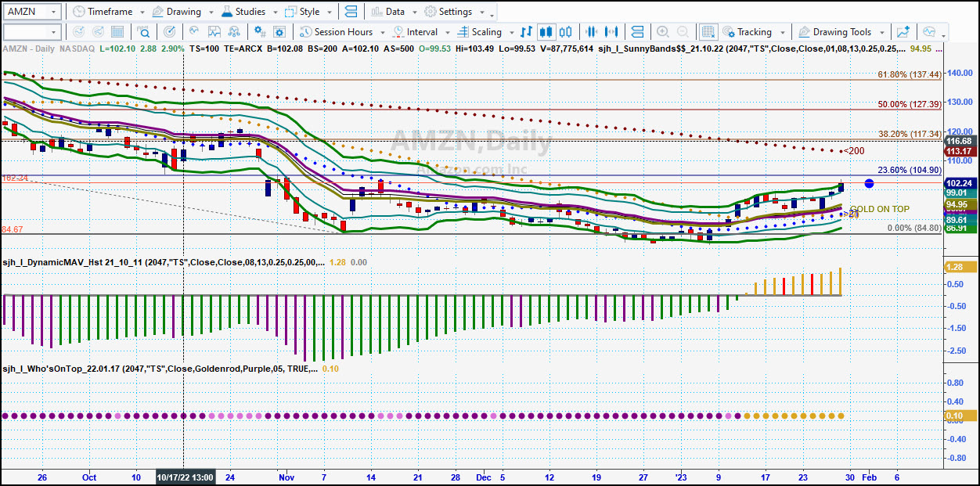Click the Drawing pencil icon
Image resolution: width=980 pixels, height=486 pixels.
[x=157, y=12]
